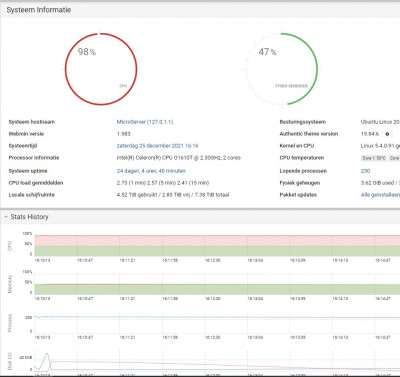Click the Disk I/O blue spike in chart
The height and width of the screenshot is (377, 400).
(x=47, y=359)
